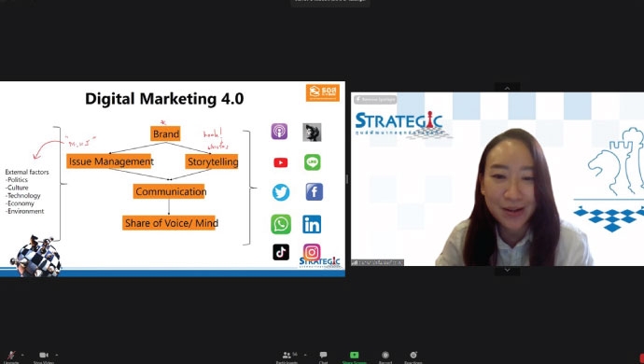Click Remove Spotlight on the speaker video

[375, 99]
